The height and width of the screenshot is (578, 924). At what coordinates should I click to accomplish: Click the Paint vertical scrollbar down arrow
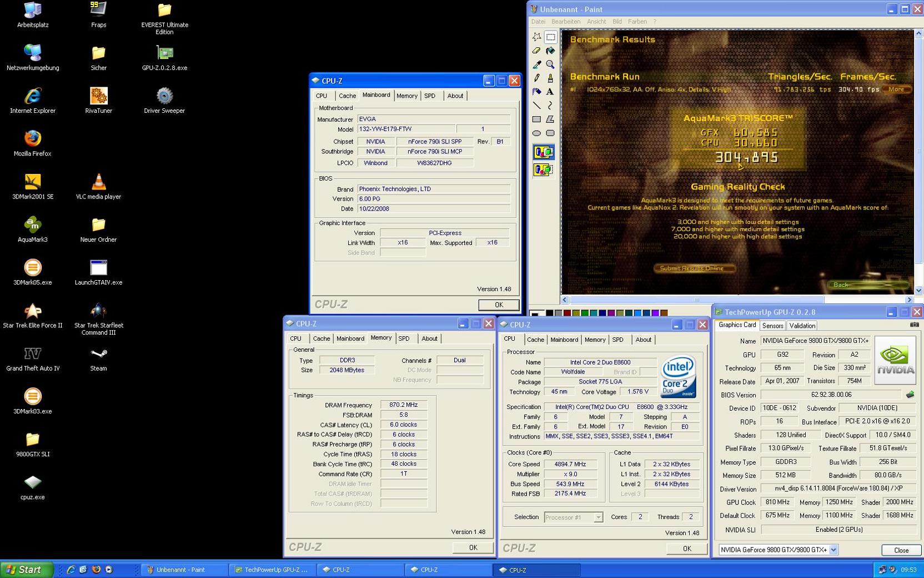(919, 290)
